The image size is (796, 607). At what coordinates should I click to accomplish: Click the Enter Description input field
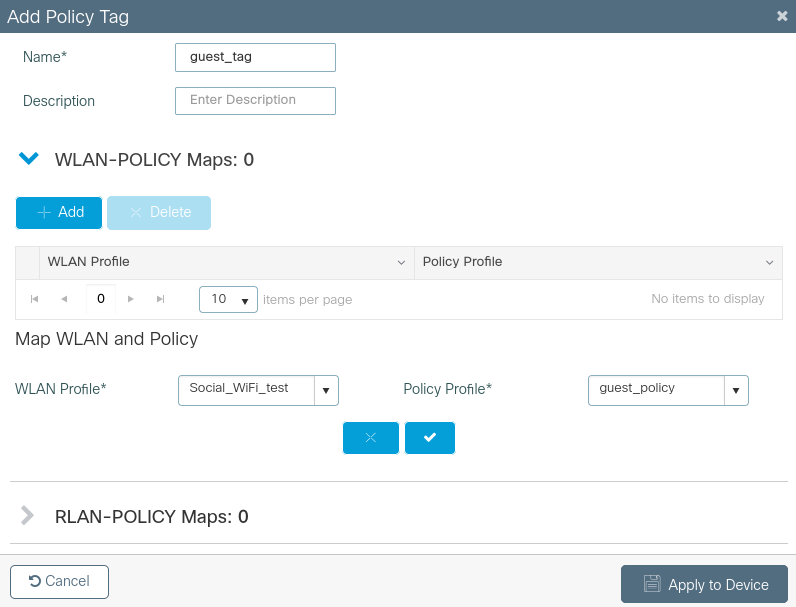pos(255,101)
